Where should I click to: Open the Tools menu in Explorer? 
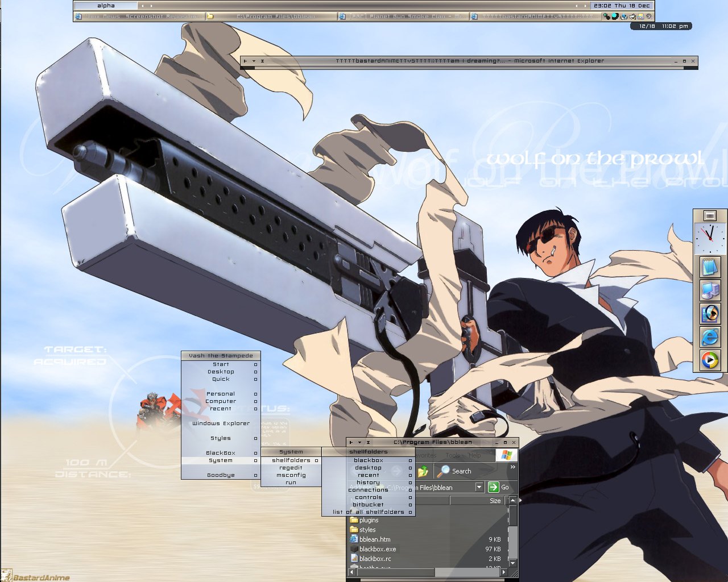[453, 455]
